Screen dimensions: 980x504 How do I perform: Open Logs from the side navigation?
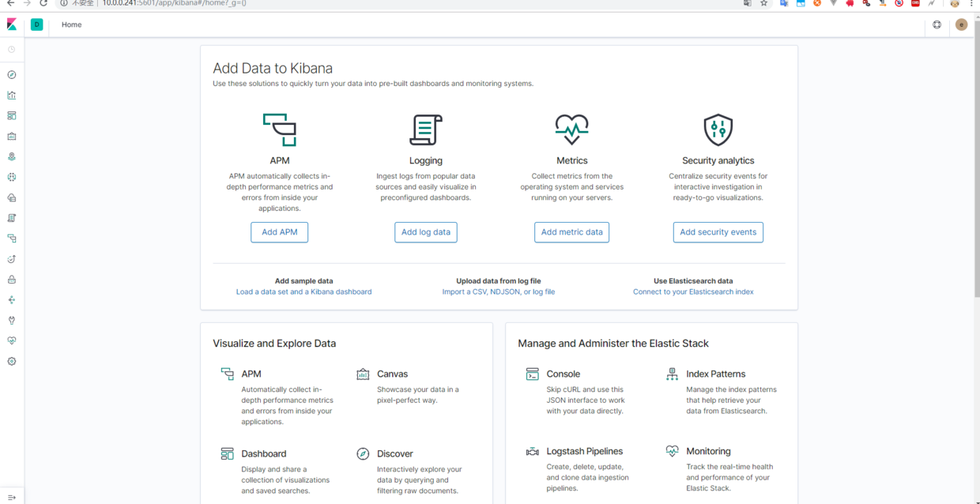pyautogui.click(x=12, y=218)
